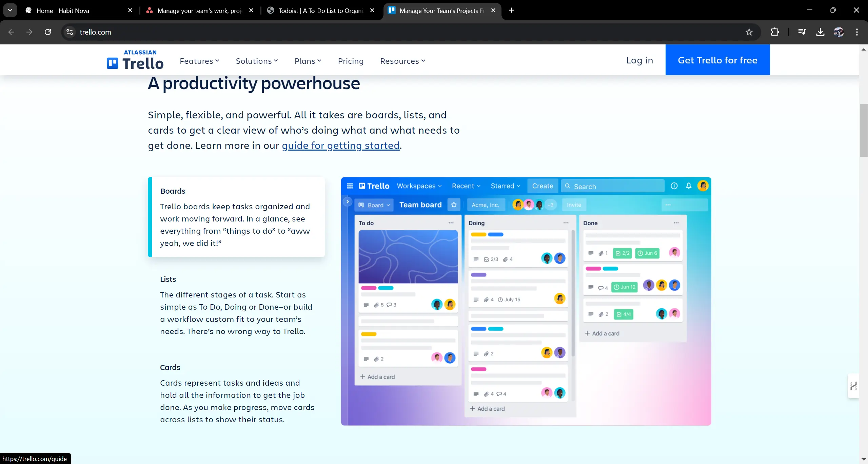Click the July 15 due date on the Doing card
This screenshot has height=464, width=868.
pyautogui.click(x=509, y=299)
